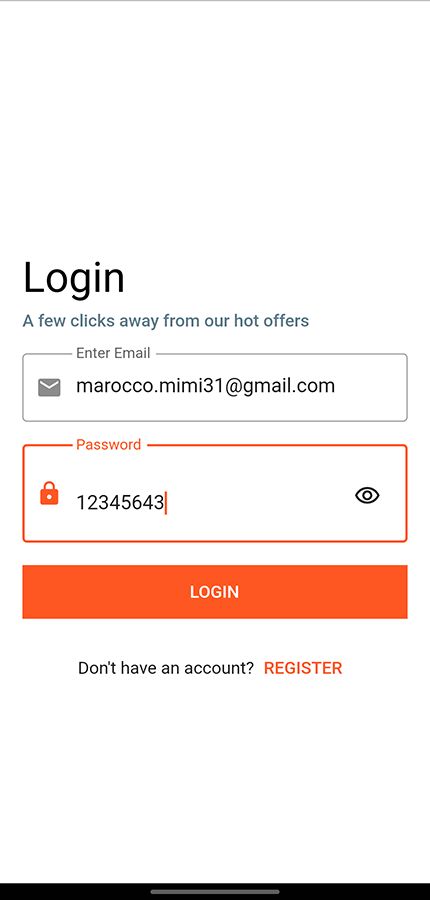Open the REGISTER link
The height and width of the screenshot is (900, 430).
303,668
